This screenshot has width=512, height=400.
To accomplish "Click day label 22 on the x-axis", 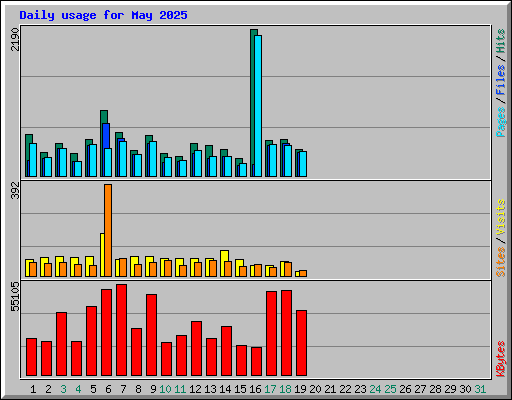I will (345, 389).
